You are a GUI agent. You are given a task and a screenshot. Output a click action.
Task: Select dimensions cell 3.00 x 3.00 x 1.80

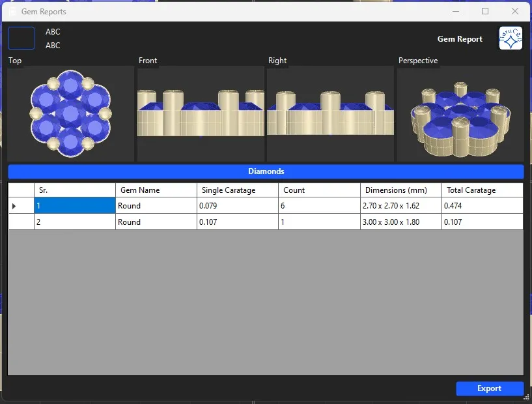400,222
